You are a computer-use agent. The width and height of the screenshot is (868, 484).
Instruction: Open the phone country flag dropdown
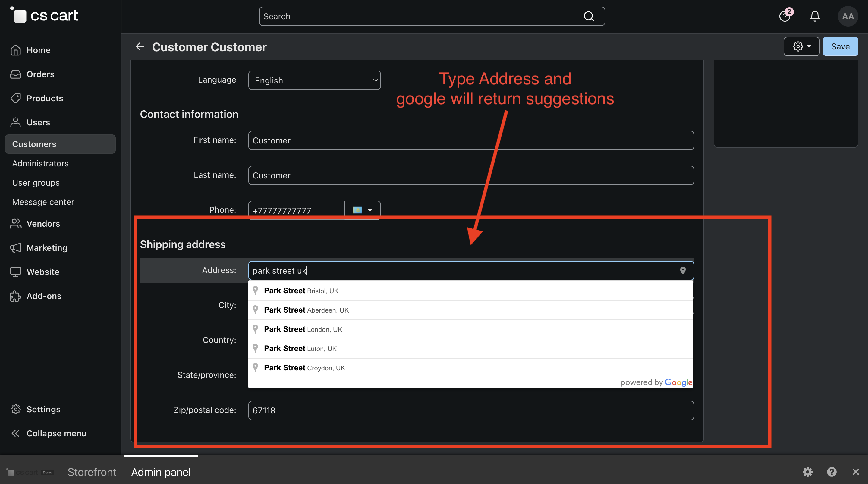click(362, 210)
